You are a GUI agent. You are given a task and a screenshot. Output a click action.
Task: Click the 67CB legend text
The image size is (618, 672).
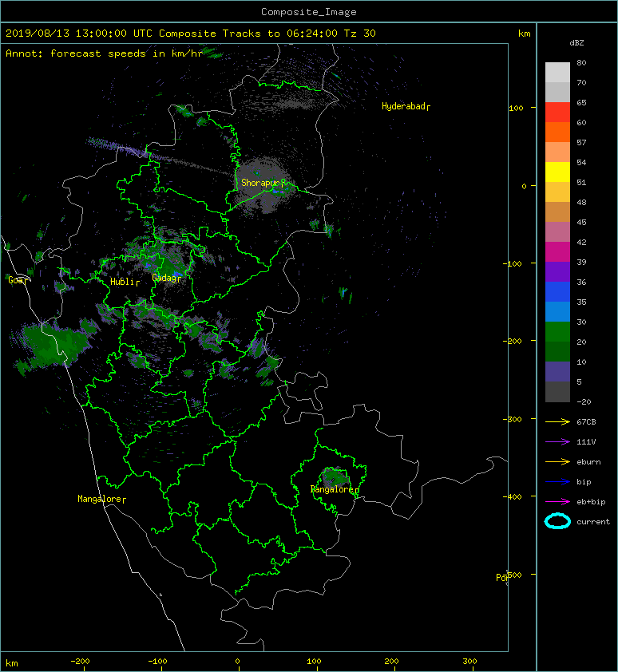(x=586, y=421)
